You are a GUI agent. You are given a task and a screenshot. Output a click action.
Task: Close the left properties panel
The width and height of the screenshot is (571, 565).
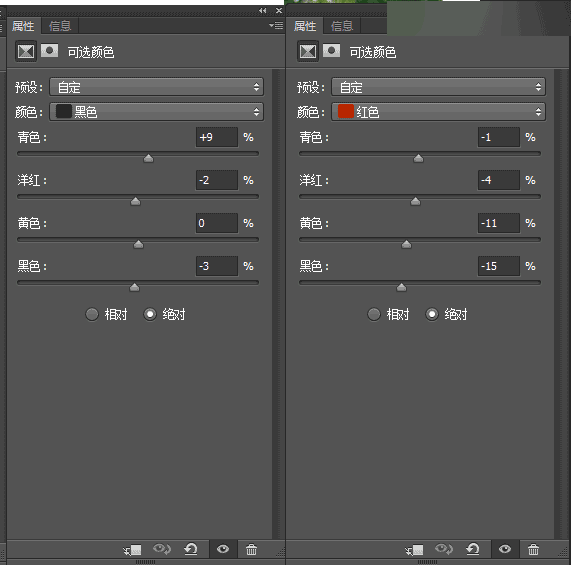[x=279, y=11]
